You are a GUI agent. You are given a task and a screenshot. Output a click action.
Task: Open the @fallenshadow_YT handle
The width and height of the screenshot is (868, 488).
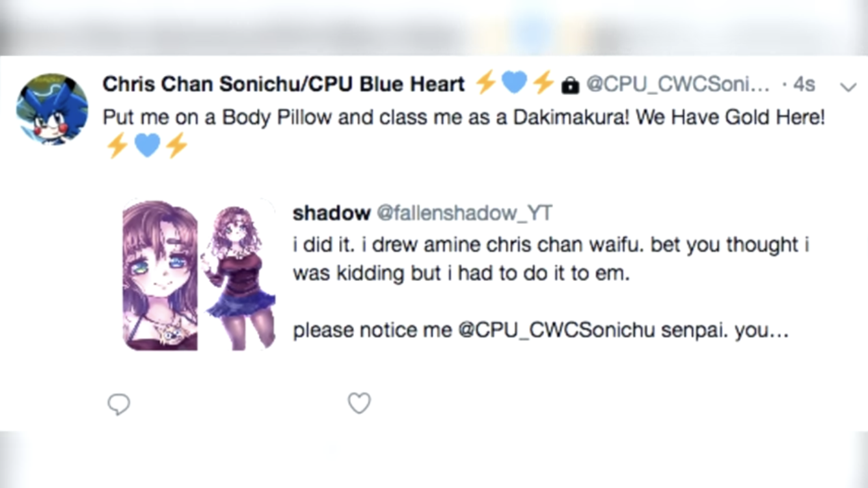(x=465, y=213)
